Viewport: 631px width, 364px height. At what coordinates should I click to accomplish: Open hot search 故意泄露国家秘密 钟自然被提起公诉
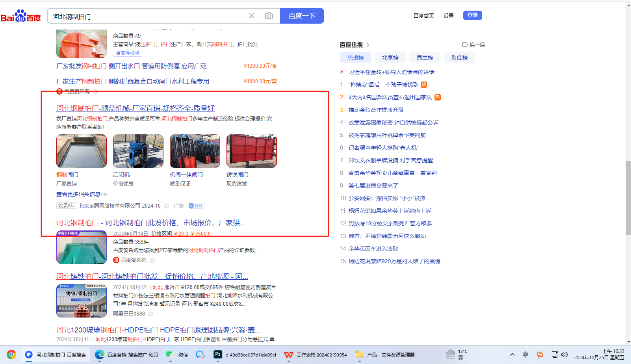point(393,123)
